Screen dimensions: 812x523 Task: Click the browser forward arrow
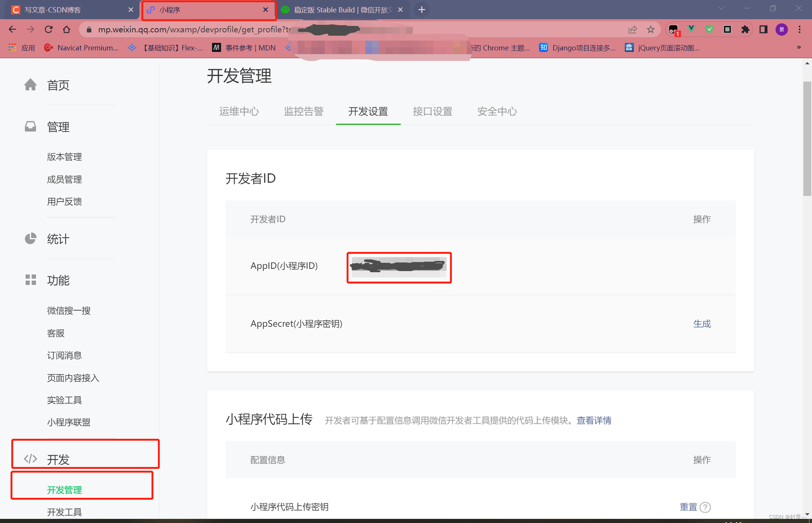click(30, 29)
